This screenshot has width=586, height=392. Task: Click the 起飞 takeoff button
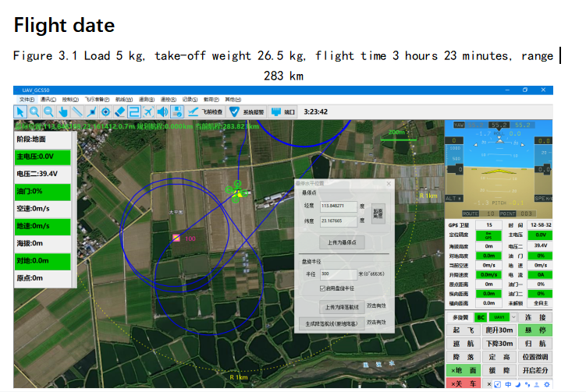[463, 330]
